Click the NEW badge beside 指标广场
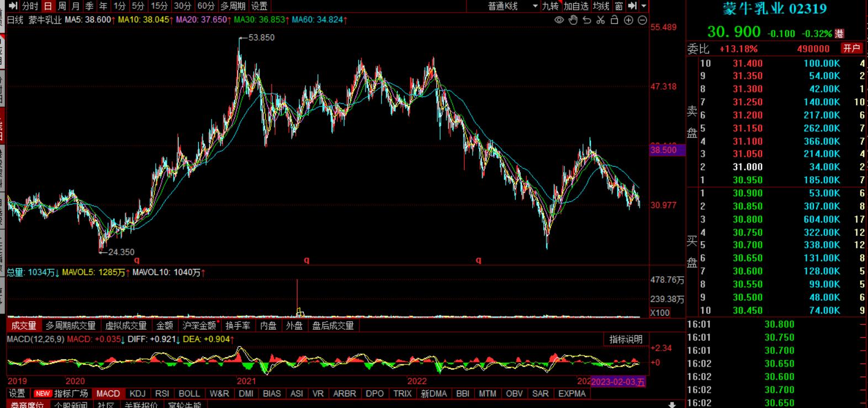Screen dimensions: 868x408 [x=43, y=394]
